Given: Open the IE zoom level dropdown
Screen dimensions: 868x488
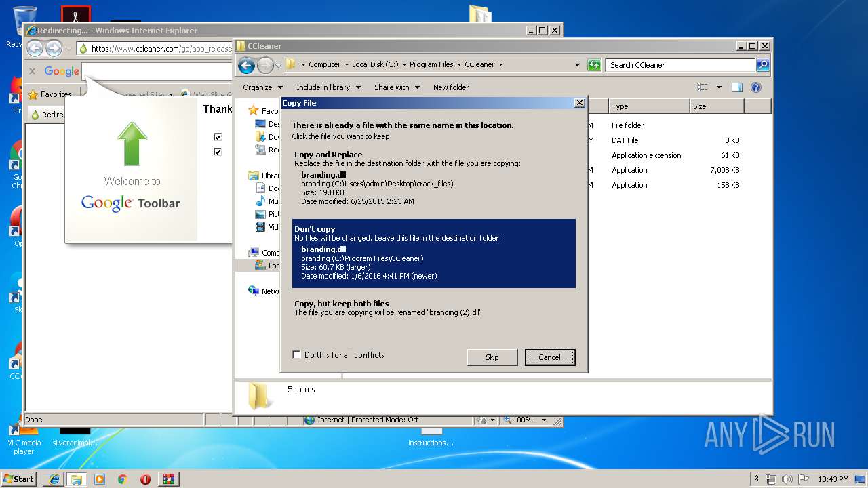Looking at the screenshot, I should (x=544, y=420).
